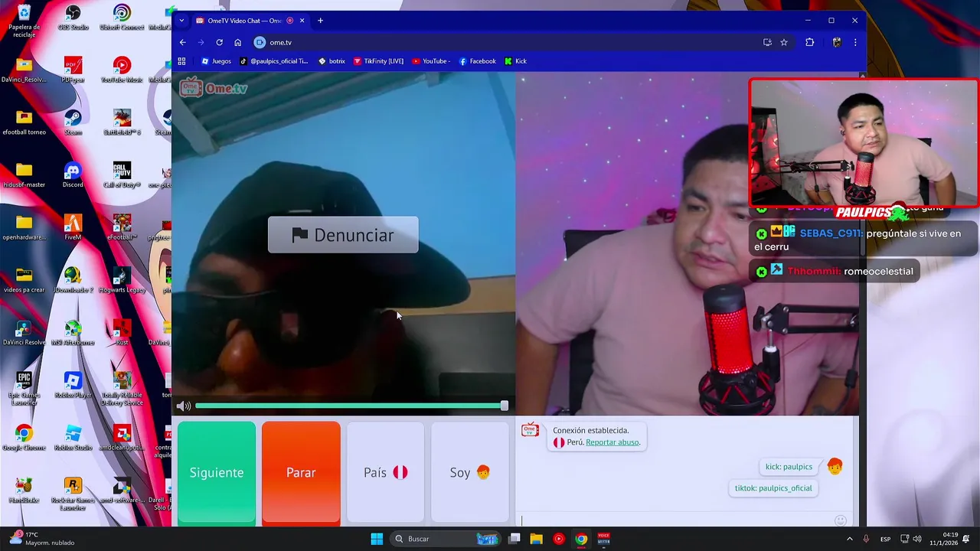Open the HandBrake desktop shortcut
Screen dimensions: 980x551
24,491
